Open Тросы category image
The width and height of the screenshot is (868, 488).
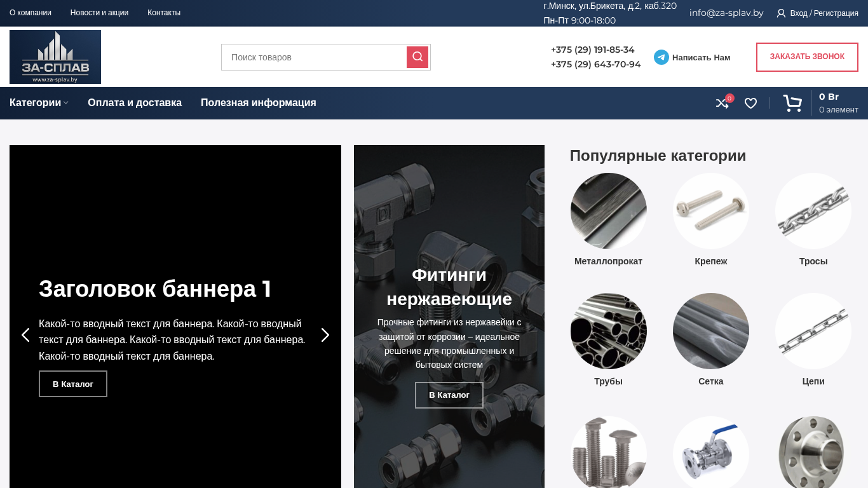[813, 211]
